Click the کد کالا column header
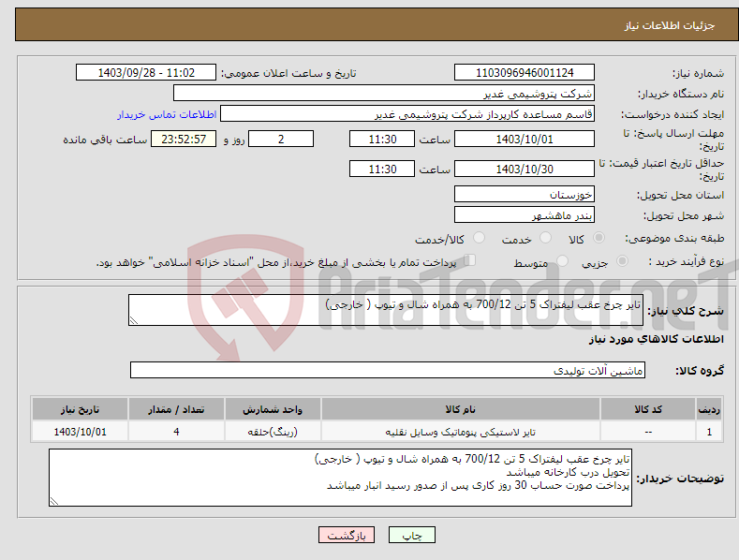Screen dimensions: 739x560 (648, 409)
